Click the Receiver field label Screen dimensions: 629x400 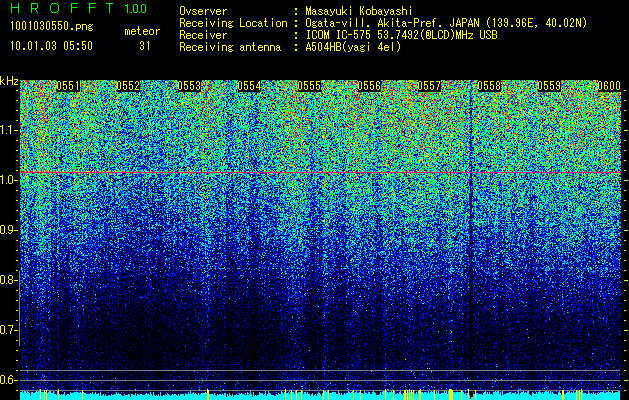point(203,35)
